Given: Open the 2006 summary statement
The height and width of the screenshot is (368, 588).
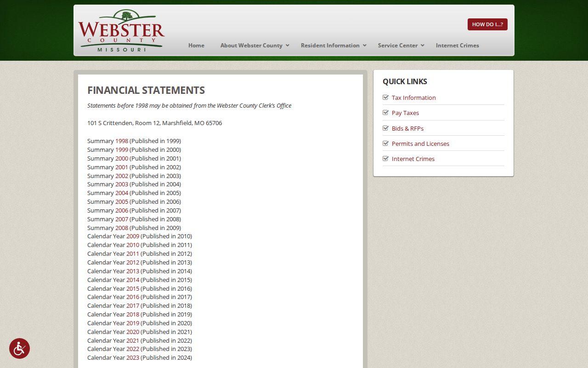Looking at the screenshot, I should (x=122, y=210).
